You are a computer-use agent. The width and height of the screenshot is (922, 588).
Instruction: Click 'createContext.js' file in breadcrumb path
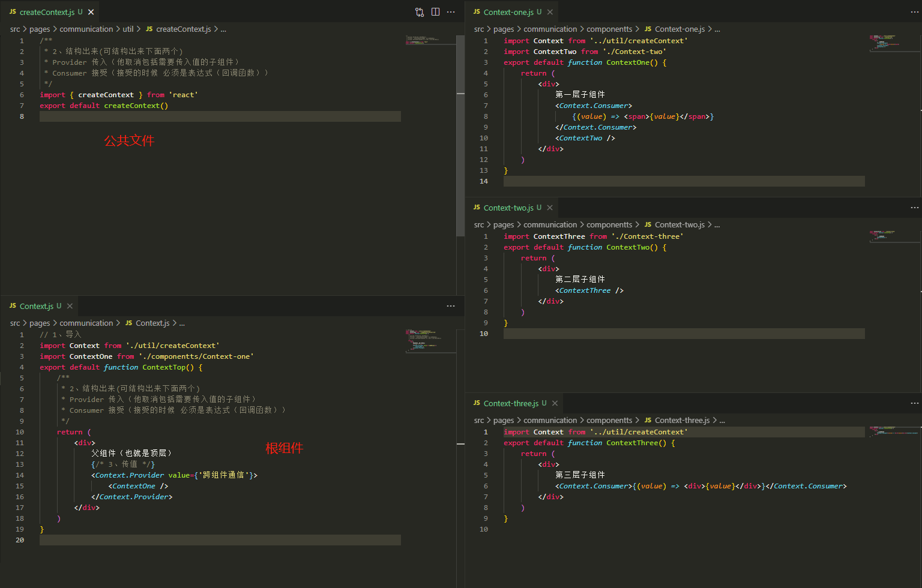[x=183, y=29]
